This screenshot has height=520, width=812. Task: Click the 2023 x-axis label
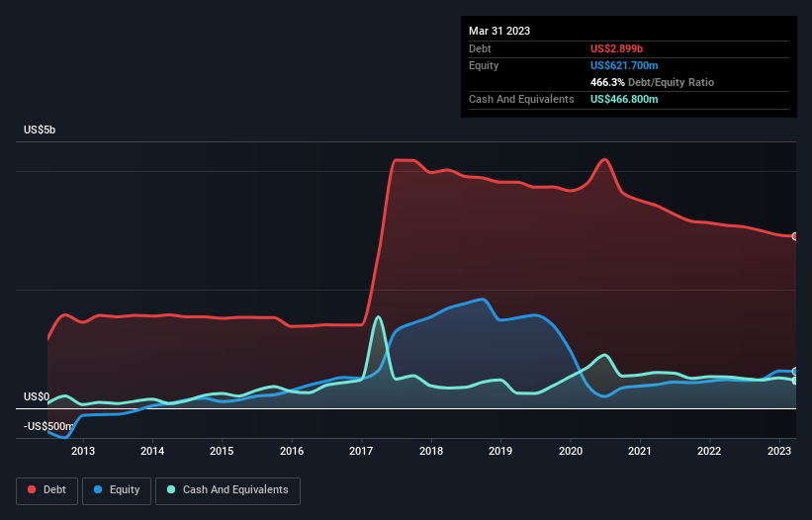coord(778,451)
